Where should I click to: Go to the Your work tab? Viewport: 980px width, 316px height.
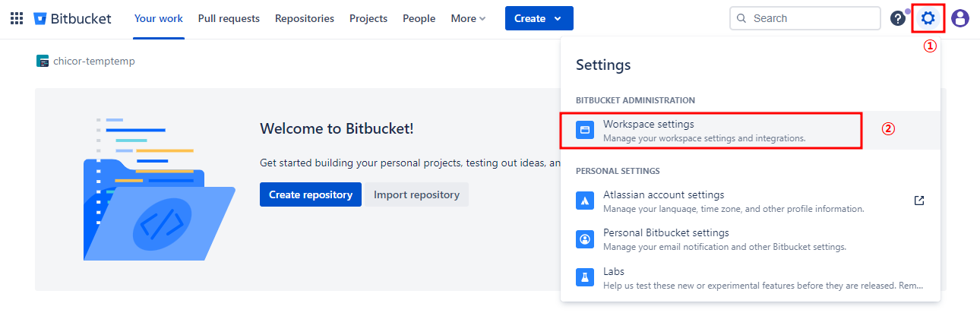coord(158,18)
